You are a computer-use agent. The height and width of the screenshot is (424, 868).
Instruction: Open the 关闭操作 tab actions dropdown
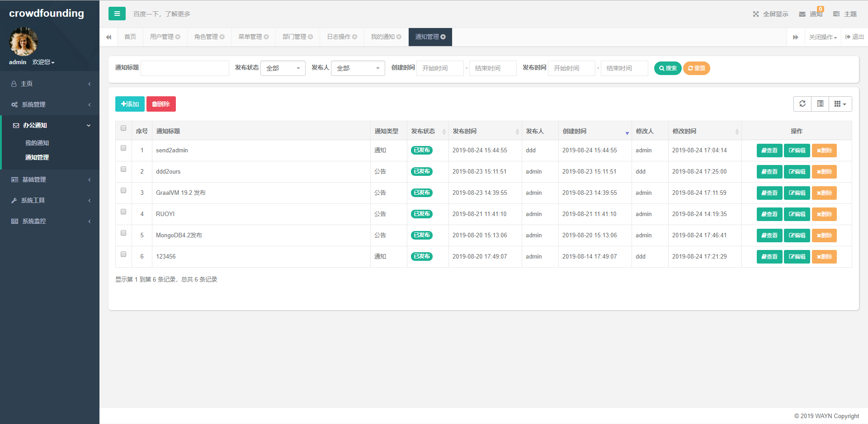823,37
